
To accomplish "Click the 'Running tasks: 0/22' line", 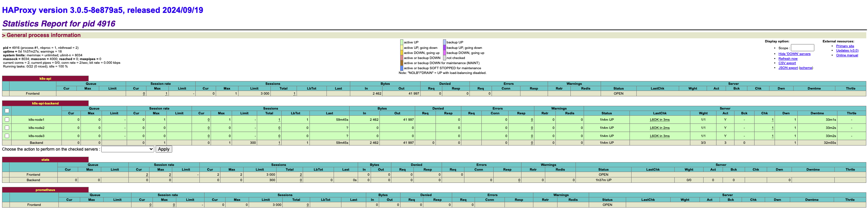I will click(x=35, y=66).
